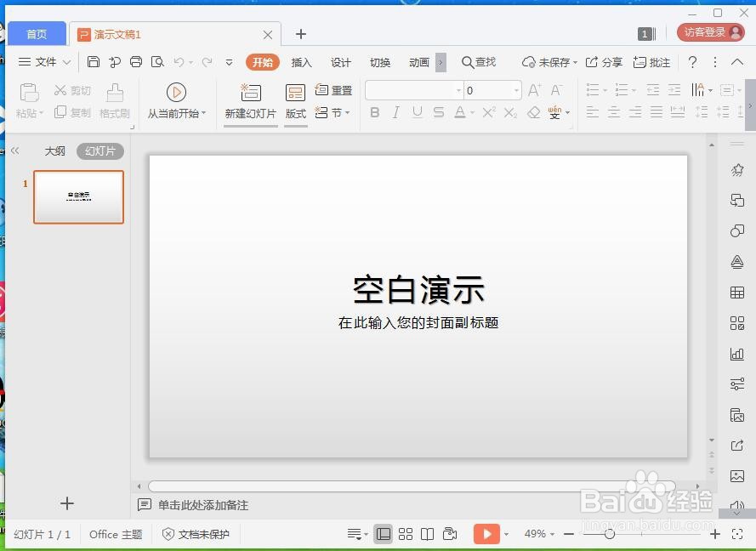Open the chart tool in right sidebar

736,354
